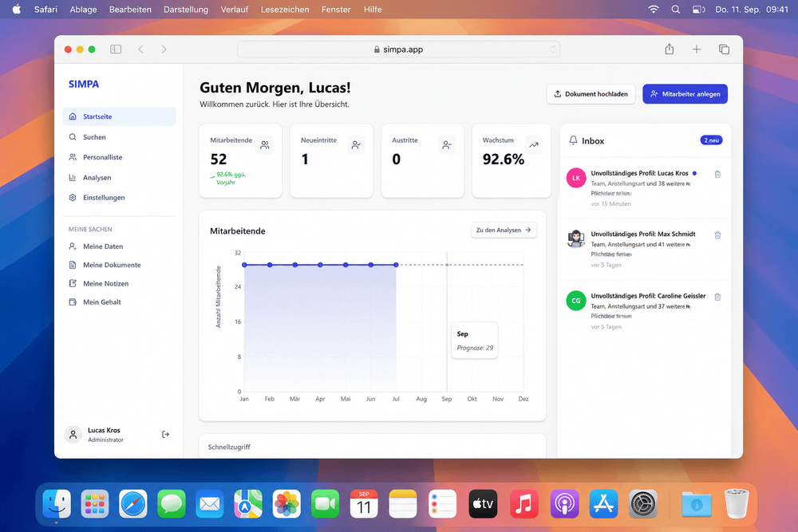
Task: Click the LK avatar in Inbox
Action: [576, 178]
